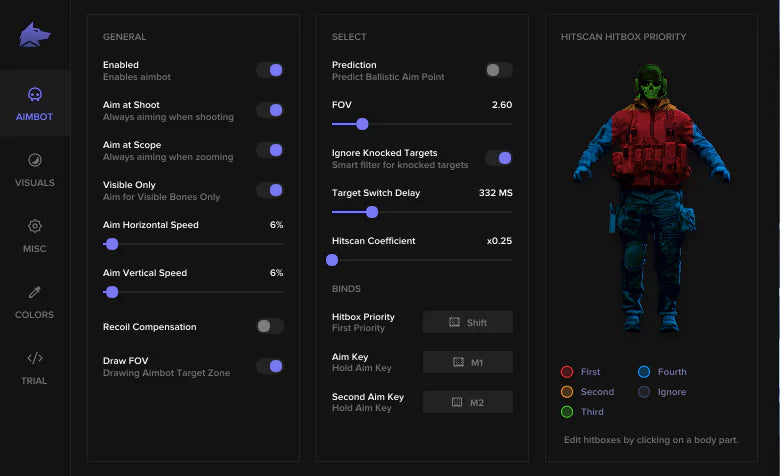The image size is (780, 476).
Task: Turn on the Prediction toggle
Action: [x=499, y=70]
